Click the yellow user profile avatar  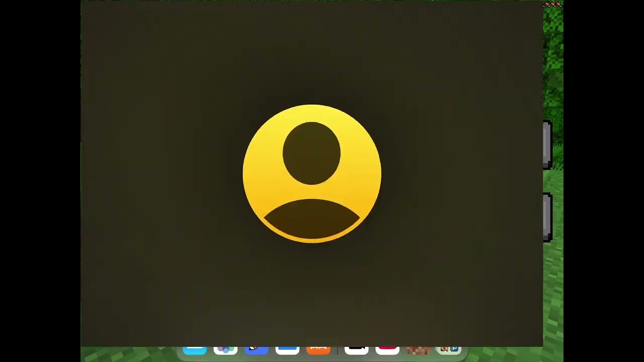coord(312,174)
